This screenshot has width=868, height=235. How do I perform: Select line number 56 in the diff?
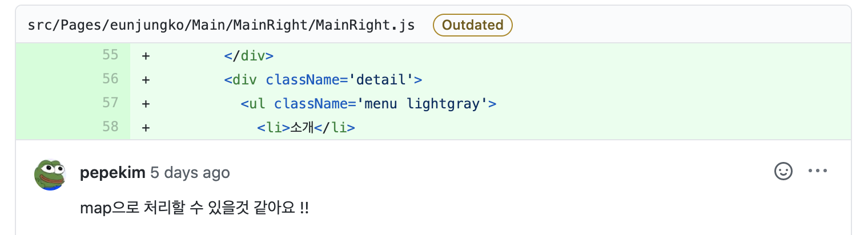coord(110,79)
